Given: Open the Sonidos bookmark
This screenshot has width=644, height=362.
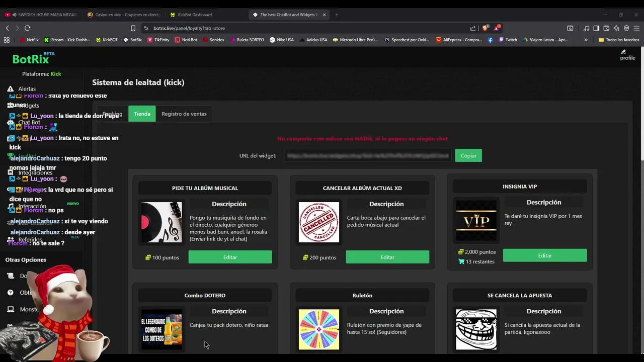Looking at the screenshot, I should tap(213, 40).
